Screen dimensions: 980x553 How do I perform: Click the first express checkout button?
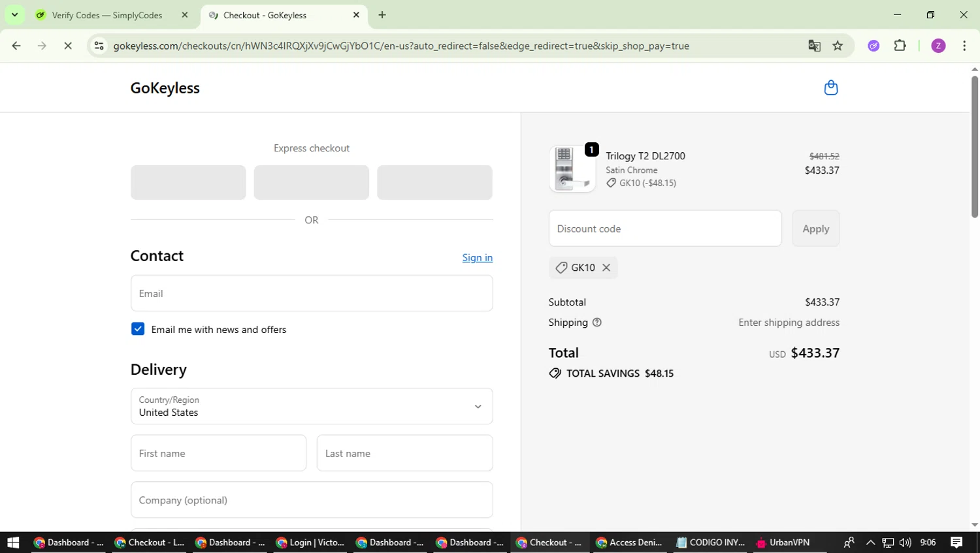pyautogui.click(x=188, y=182)
